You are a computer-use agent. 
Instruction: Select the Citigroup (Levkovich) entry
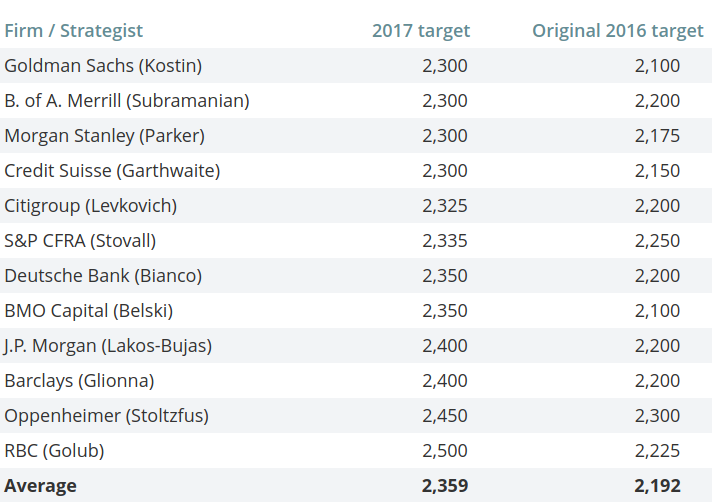91,206
